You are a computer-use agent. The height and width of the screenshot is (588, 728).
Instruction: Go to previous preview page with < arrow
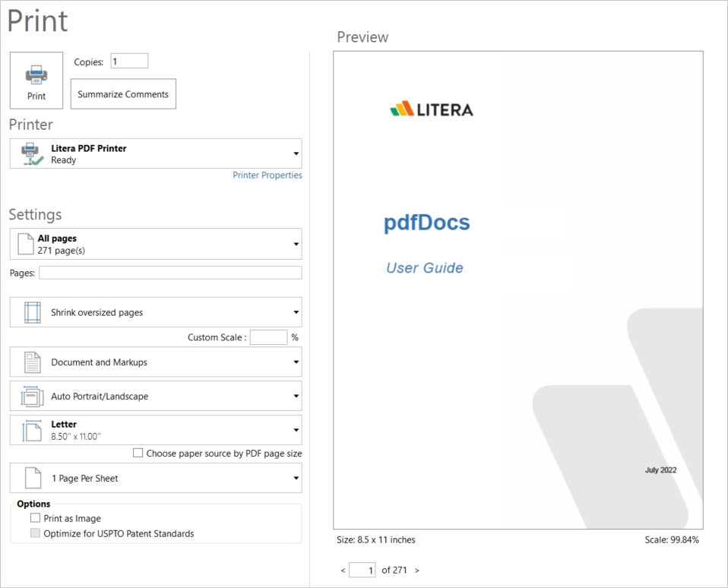[343, 571]
